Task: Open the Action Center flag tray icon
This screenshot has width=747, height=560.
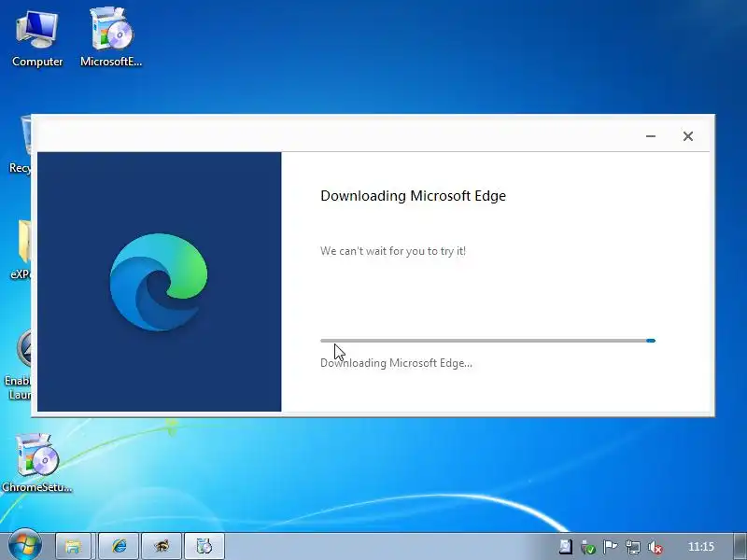Action: click(x=611, y=547)
